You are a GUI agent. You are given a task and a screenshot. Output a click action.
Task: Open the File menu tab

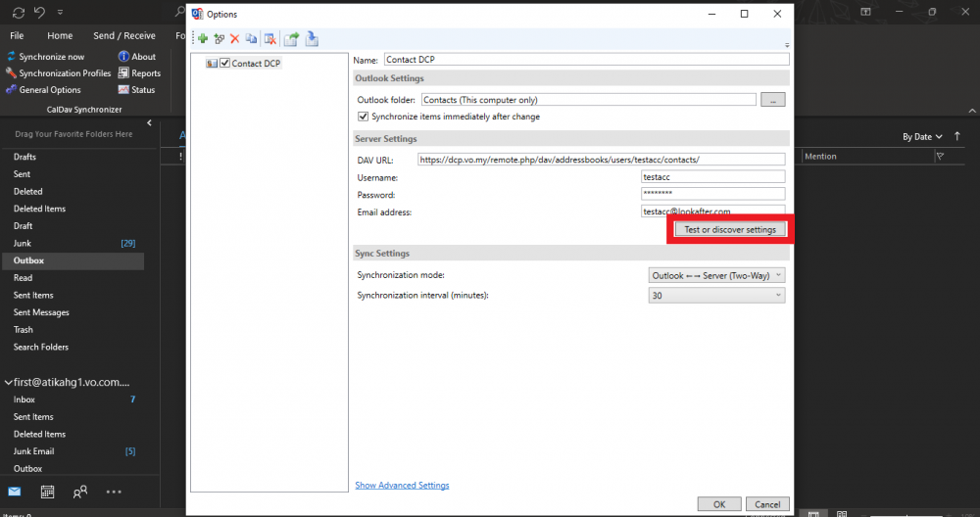[17, 35]
